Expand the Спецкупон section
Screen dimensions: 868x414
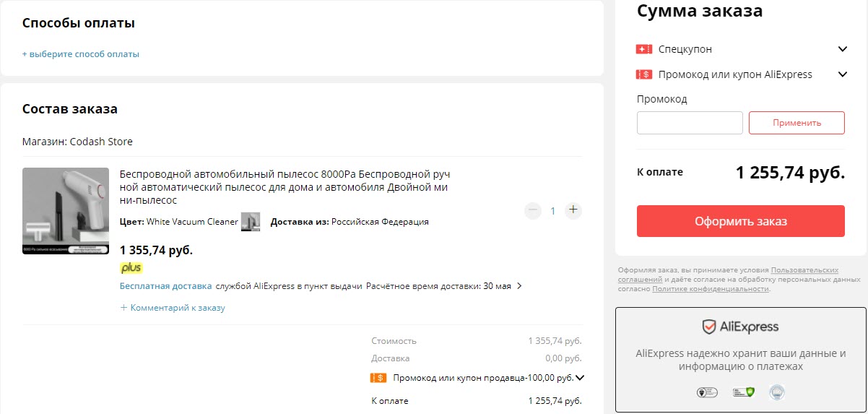click(x=842, y=49)
